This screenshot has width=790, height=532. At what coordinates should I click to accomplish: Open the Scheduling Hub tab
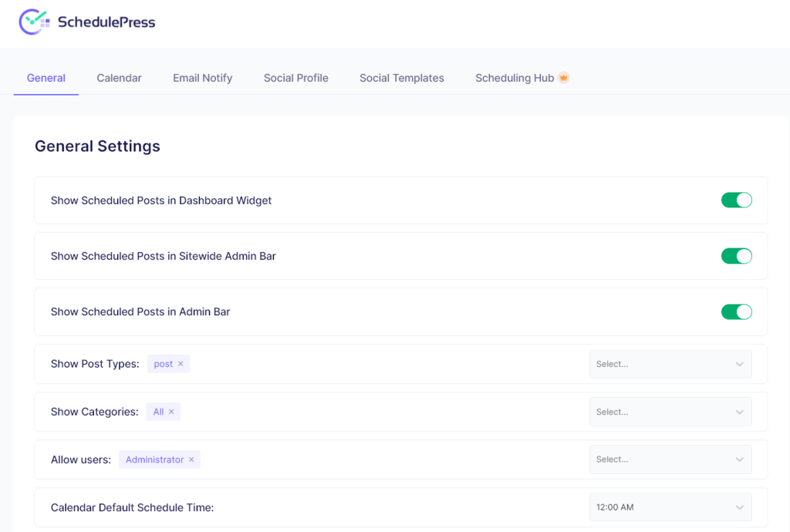pos(515,77)
